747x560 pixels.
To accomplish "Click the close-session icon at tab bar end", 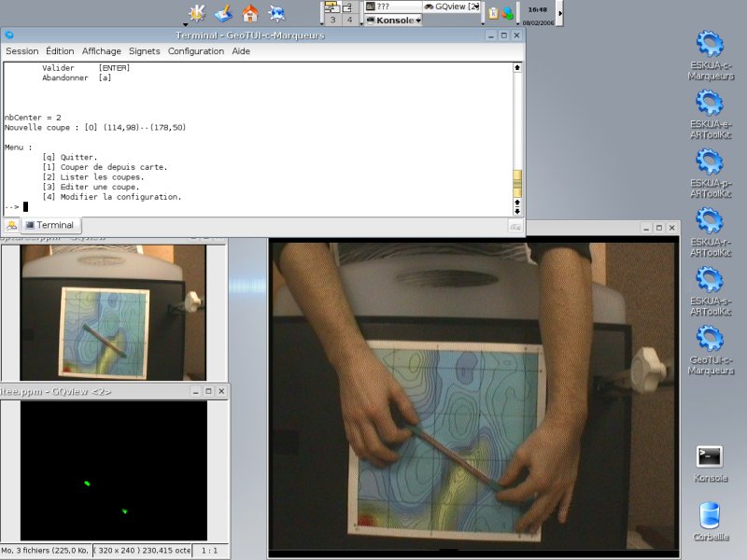I will [515, 226].
